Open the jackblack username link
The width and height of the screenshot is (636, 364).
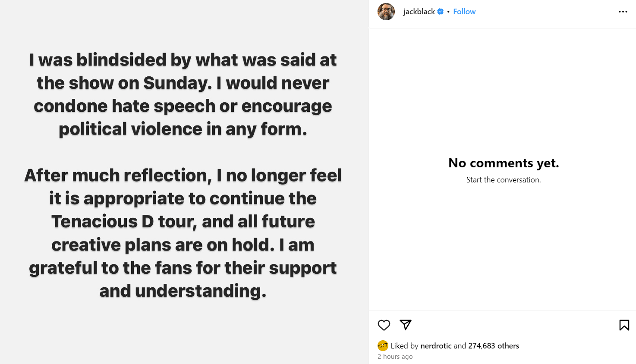click(x=419, y=12)
